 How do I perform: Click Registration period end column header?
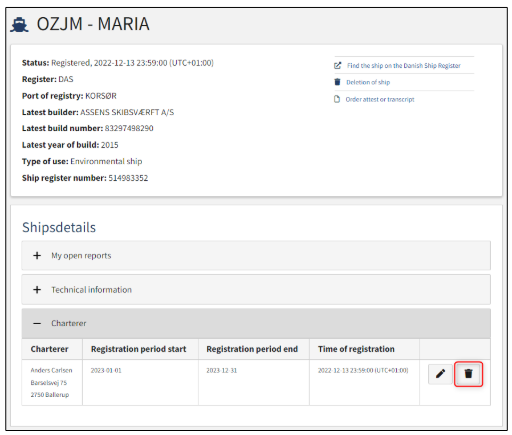(x=252, y=349)
